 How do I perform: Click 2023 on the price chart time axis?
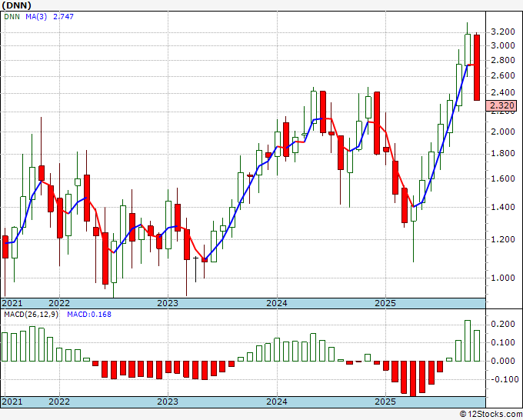pos(168,303)
